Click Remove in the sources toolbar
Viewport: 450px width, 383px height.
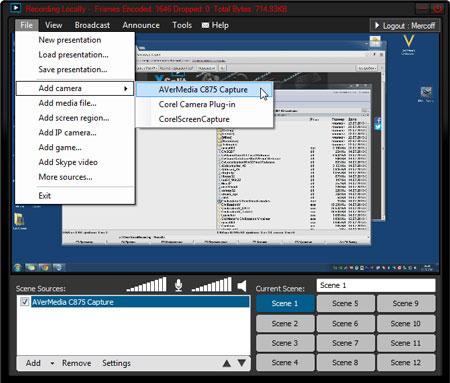pyautogui.click(x=77, y=363)
